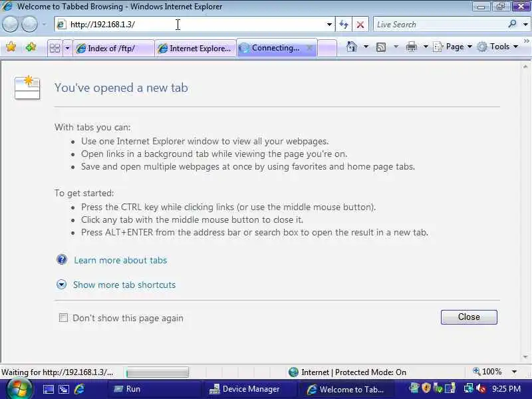The height and width of the screenshot is (399, 532).
Task: Click the address bar URL field
Action: [195, 25]
